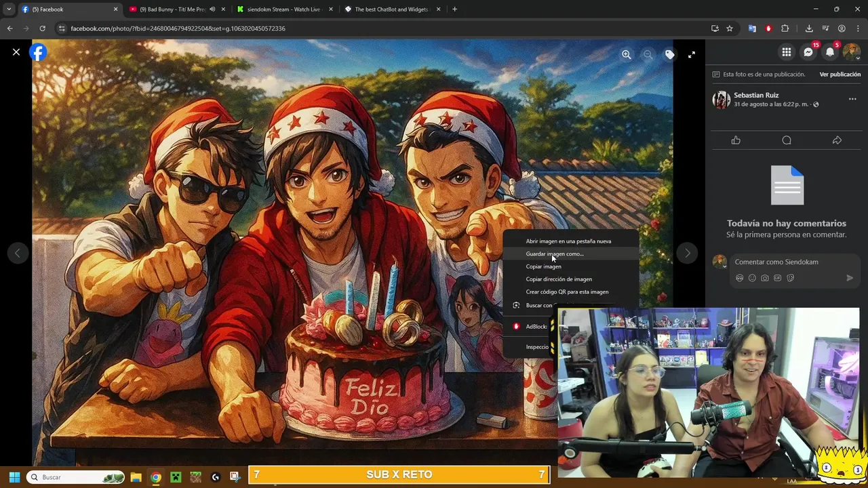The image size is (868, 488).
Task: Insert an emoji in the comment
Action: click(x=752, y=278)
